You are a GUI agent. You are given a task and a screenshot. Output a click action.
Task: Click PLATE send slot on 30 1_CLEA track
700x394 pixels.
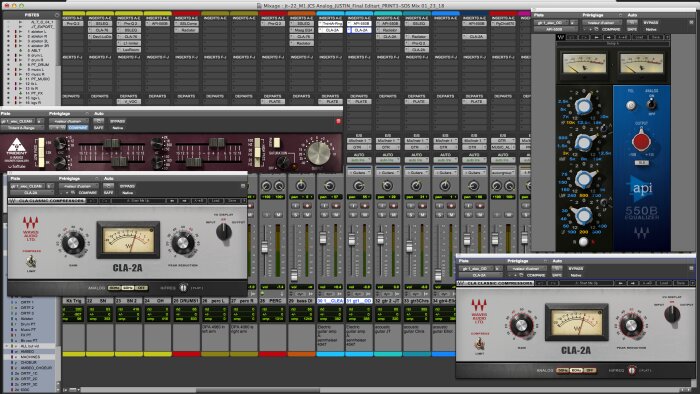tap(330, 102)
